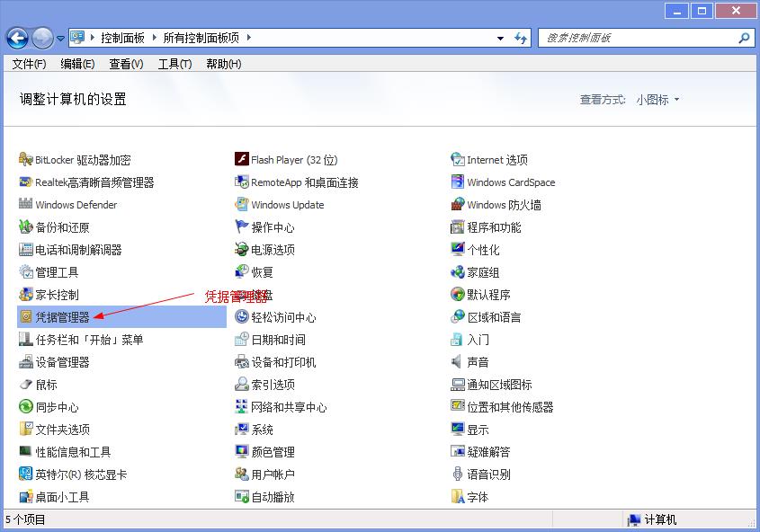Open 区域和语言 link
This screenshot has height=532, width=760.
click(x=494, y=317)
